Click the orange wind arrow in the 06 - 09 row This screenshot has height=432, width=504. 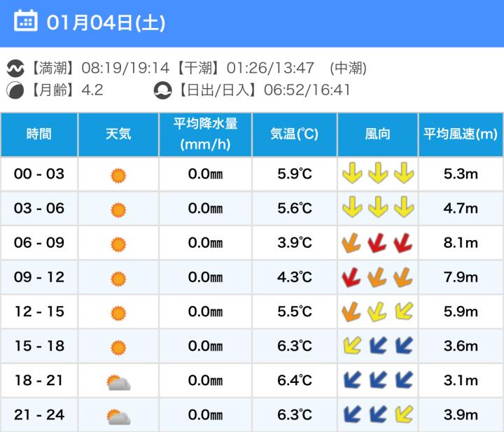[x=351, y=243]
